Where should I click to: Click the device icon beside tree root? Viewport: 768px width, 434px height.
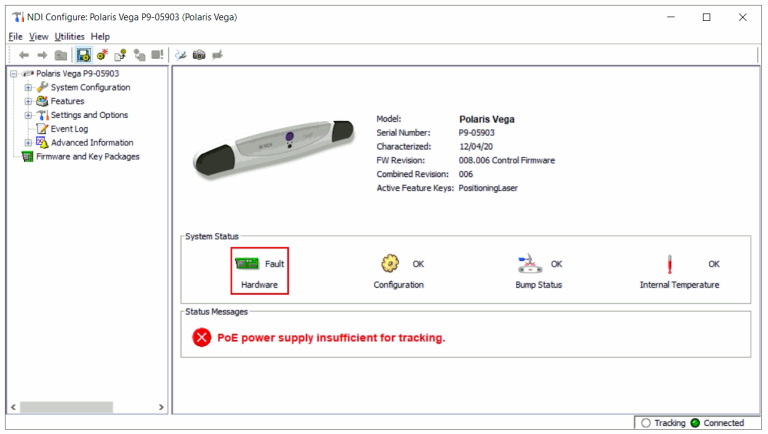point(28,73)
